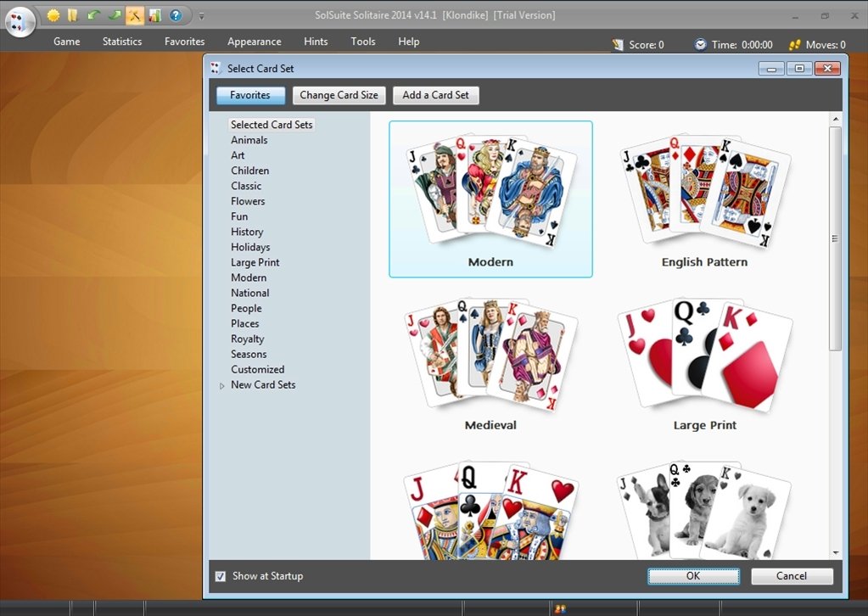Click the highlighted hammer tools icon
Viewport: 868px width, 616px height.
(135, 15)
